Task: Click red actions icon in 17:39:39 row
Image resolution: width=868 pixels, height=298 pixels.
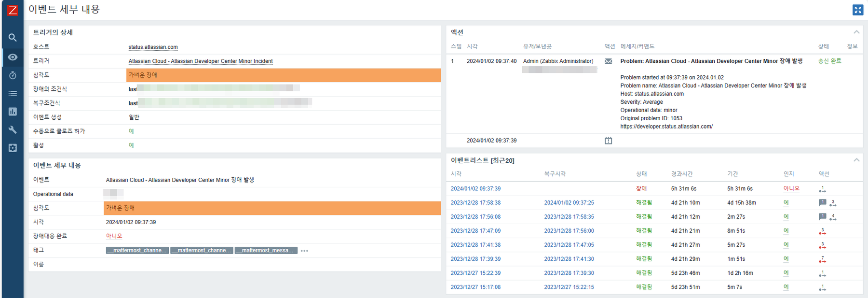Action: pyautogui.click(x=822, y=259)
